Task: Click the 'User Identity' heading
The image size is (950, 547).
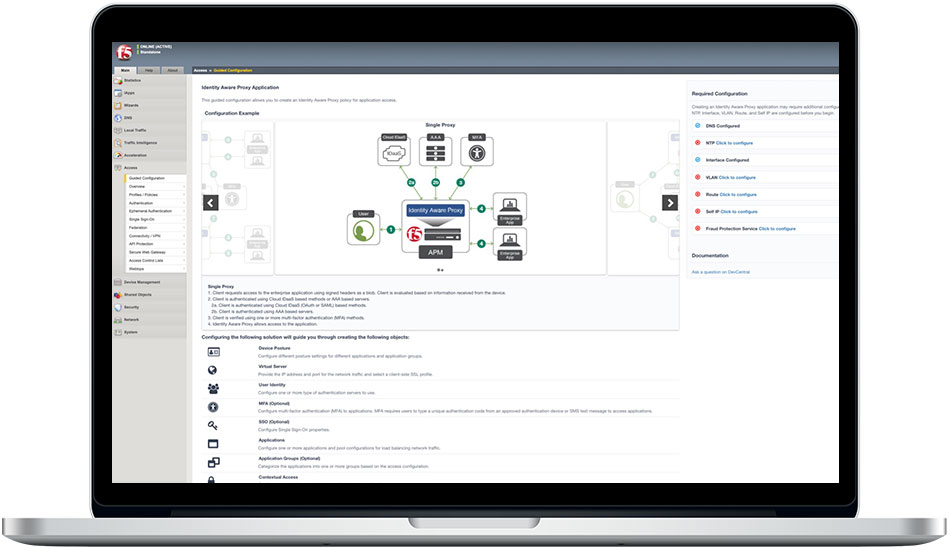Action: click(x=271, y=385)
